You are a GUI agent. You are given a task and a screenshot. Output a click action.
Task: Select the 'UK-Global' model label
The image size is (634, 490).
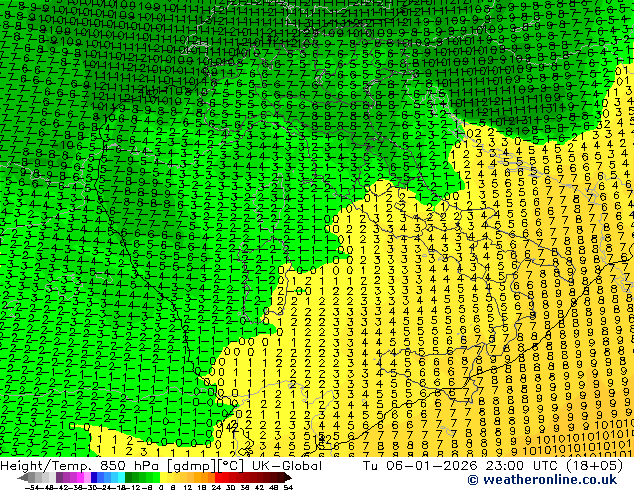pos(287,466)
